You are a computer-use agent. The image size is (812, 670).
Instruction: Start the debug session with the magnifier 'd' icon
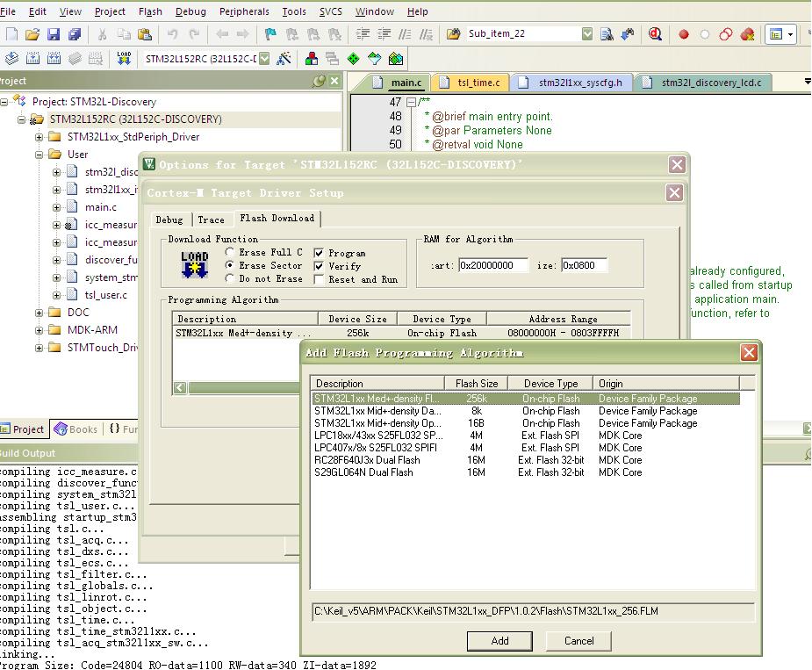[655, 34]
